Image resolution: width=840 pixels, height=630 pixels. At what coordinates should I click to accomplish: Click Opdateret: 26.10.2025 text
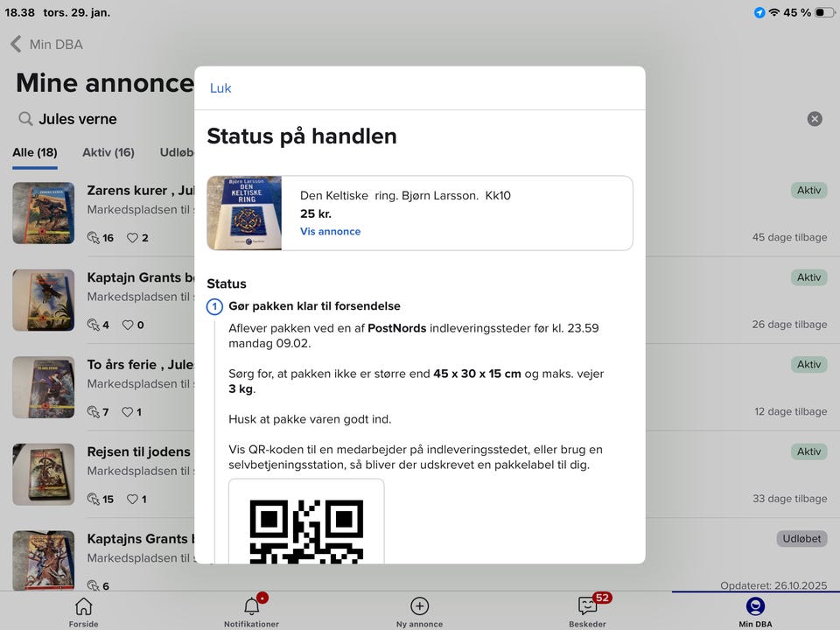[x=773, y=585]
